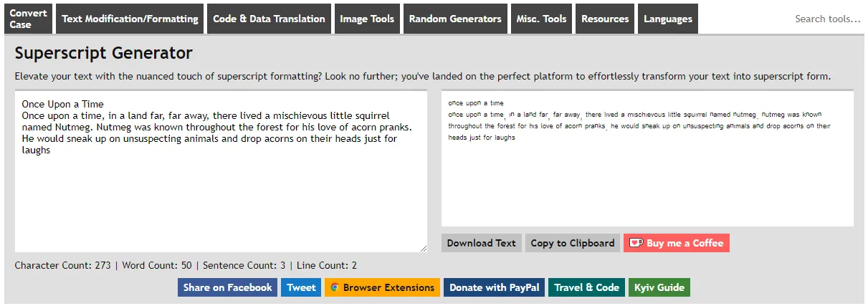Click Donate with PayPal
868x306 pixels.
[494, 287]
